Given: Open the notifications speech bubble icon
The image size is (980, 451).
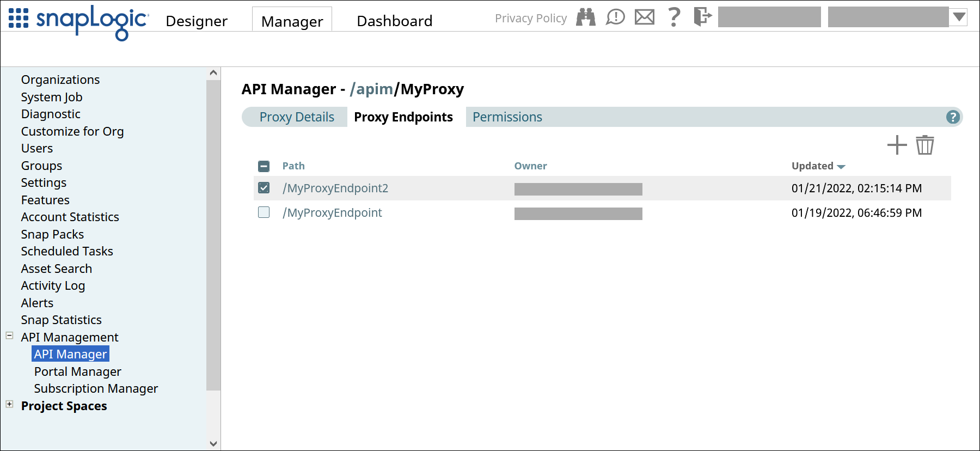Looking at the screenshot, I should coord(615,17).
